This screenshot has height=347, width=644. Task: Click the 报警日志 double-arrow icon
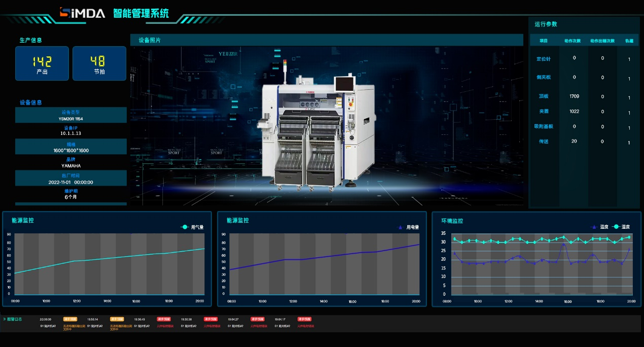(5, 319)
